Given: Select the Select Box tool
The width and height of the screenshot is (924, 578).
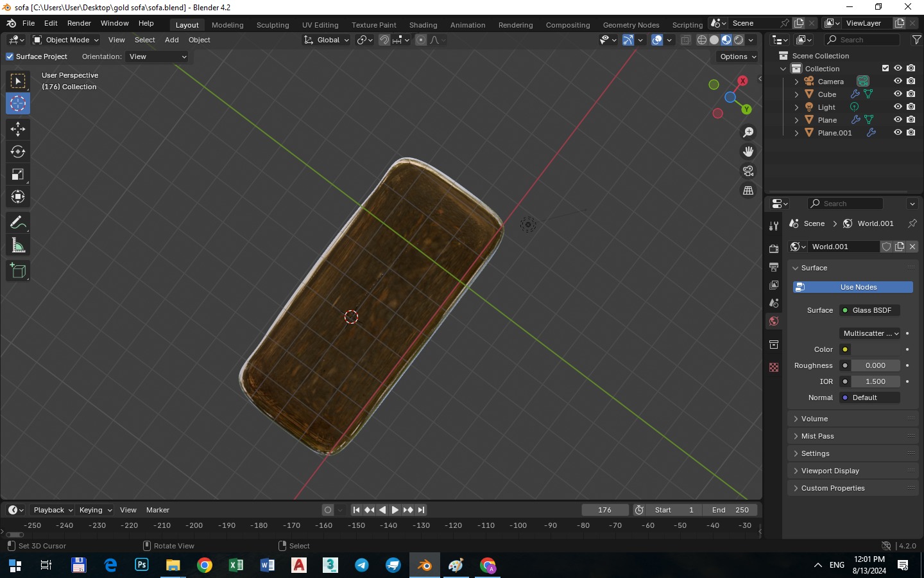Looking at the screenshot, I should (18, 81).
